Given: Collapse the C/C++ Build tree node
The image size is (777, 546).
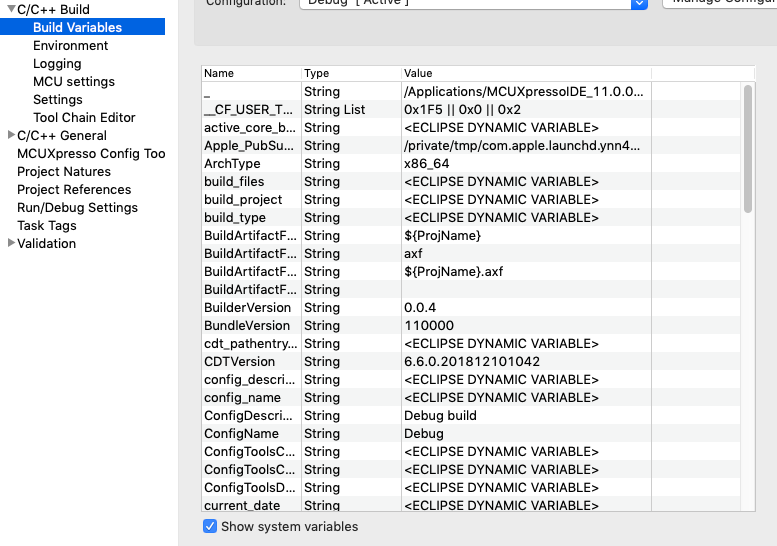Looking at the screenshot, I should pos(10,9).
